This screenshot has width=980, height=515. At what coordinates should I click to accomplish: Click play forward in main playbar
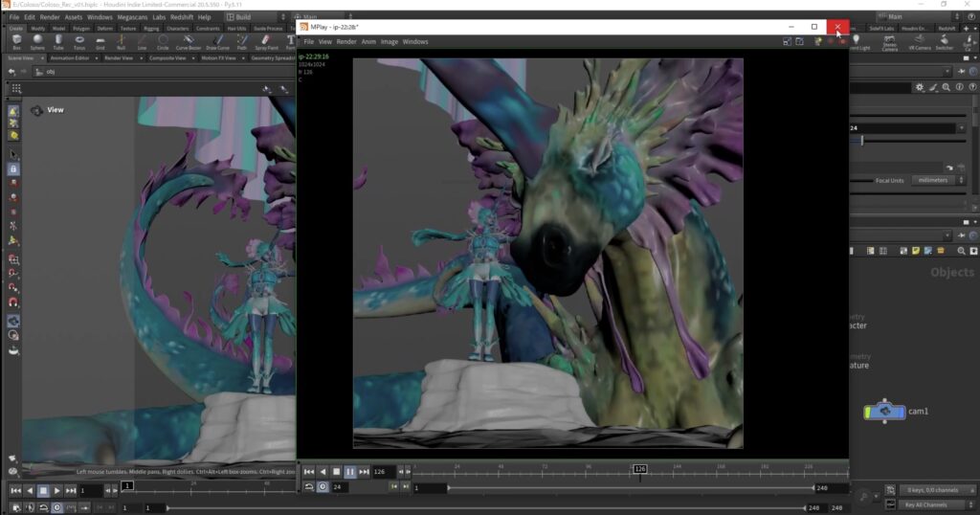click(56, 490)
